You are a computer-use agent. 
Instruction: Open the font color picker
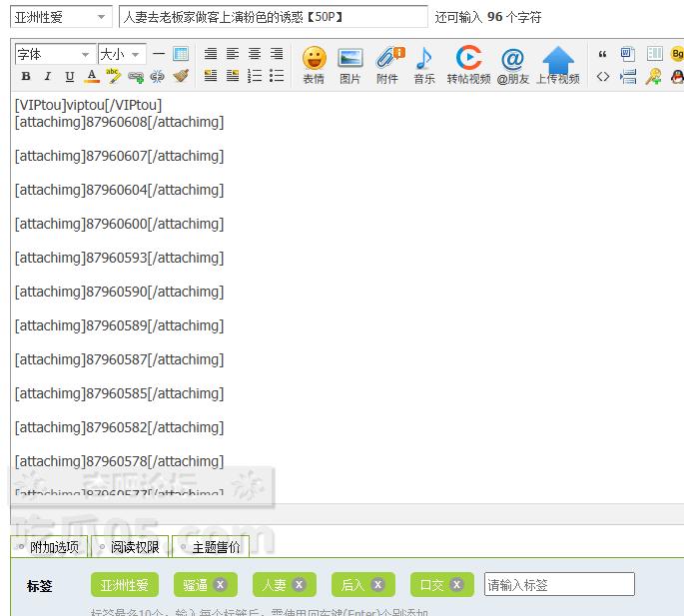click(92, 77)
